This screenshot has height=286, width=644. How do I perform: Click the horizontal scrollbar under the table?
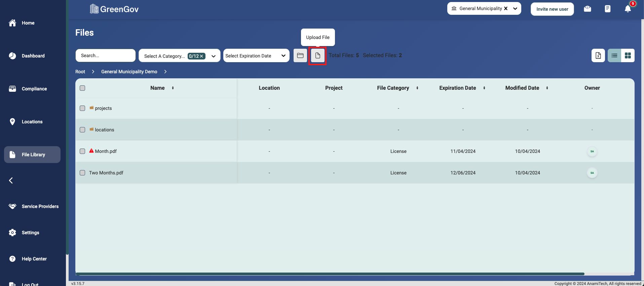tap(330, 274)
